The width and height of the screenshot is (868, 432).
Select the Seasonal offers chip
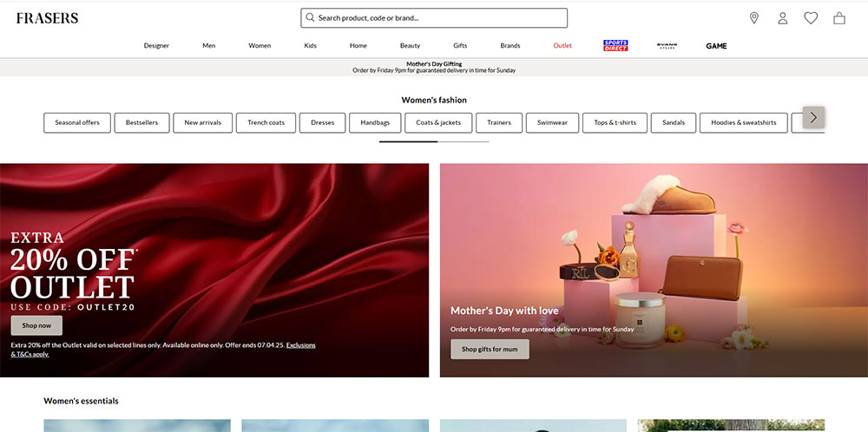coord(77,123)
